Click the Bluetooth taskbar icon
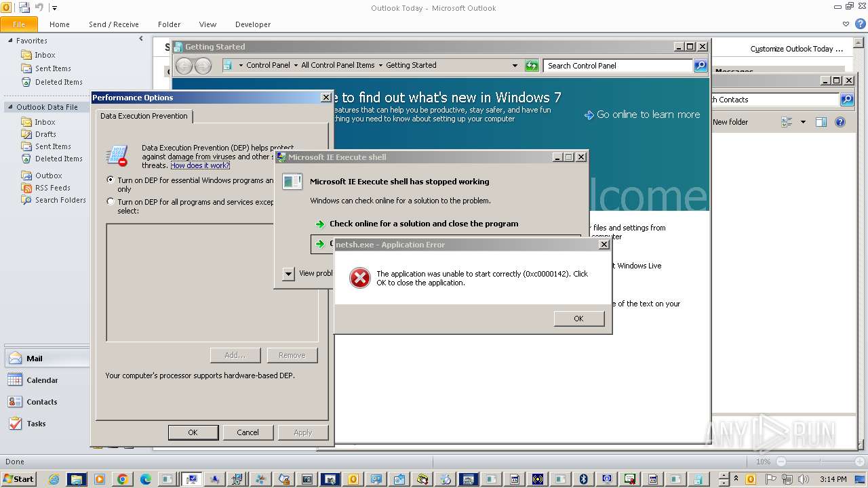This screenshot has width=868, height=488. pos(583,479)
